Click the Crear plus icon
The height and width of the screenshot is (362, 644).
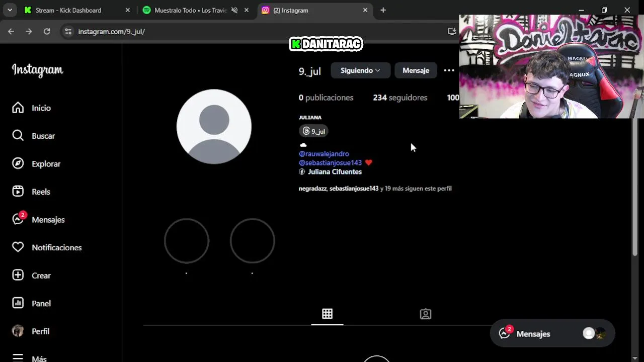click(18, 275)
